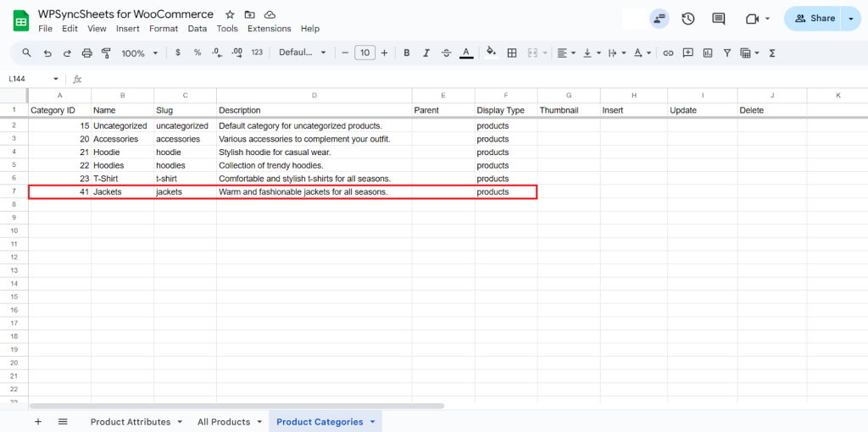Toggle strikethrough formatting
Image resolution: width=868 pixels, height=432 pixels.
(x=446, y=53)
